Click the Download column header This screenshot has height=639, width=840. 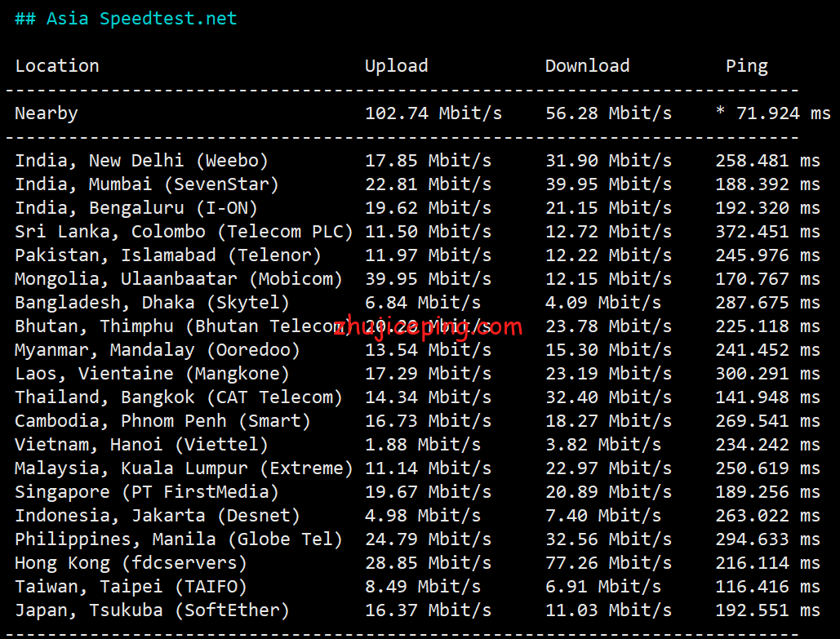(587, 66)
